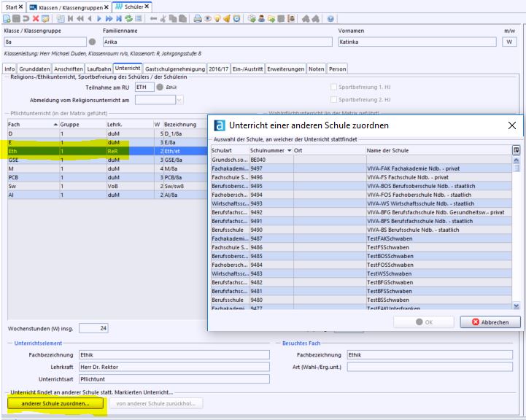Open the Laufbahn tab
This screenshot has height=420, width=526.
click(99, 69)
